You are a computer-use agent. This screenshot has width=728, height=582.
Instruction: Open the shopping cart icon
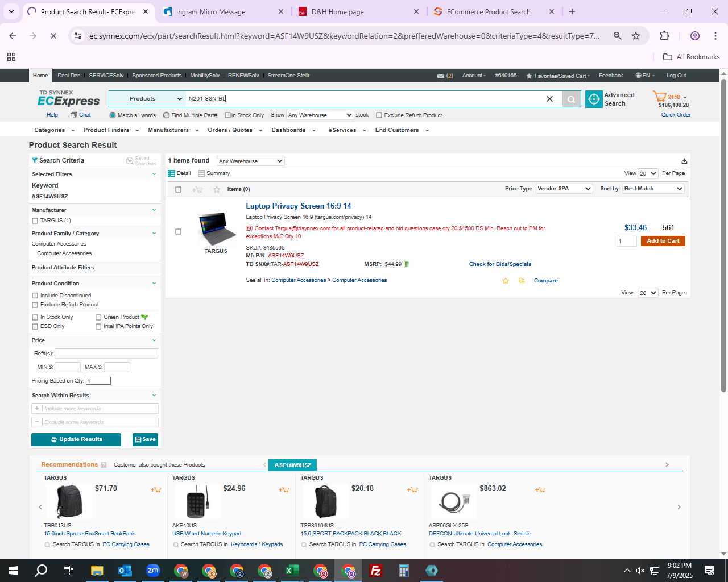pos(659,97)
